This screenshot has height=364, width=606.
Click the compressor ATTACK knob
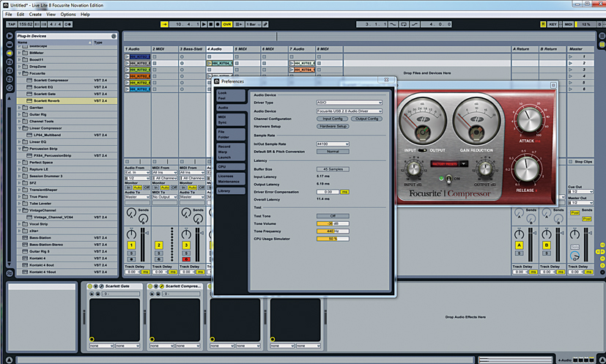[530, 119]
